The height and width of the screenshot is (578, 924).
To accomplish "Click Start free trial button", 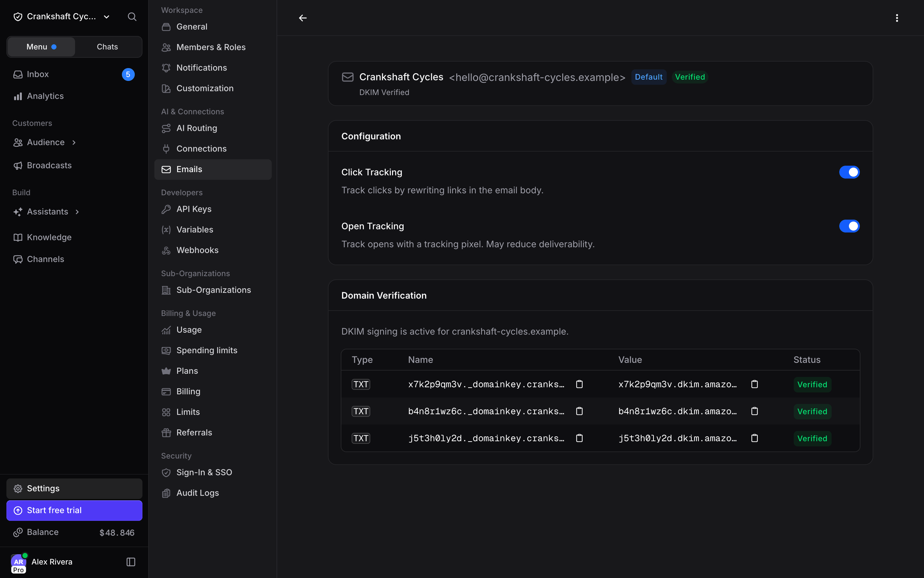I will pyautogui.click(x=74, y=510).
